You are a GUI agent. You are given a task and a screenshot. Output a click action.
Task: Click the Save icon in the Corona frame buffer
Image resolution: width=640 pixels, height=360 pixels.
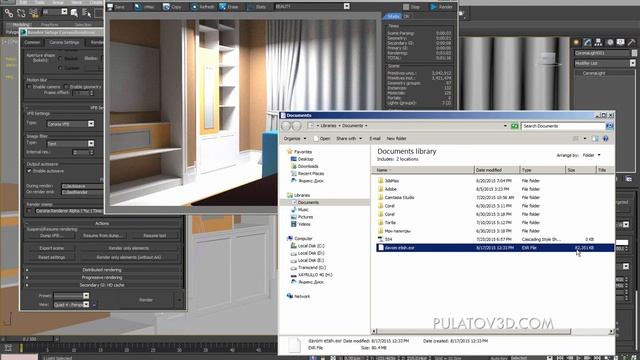(116, 7)
